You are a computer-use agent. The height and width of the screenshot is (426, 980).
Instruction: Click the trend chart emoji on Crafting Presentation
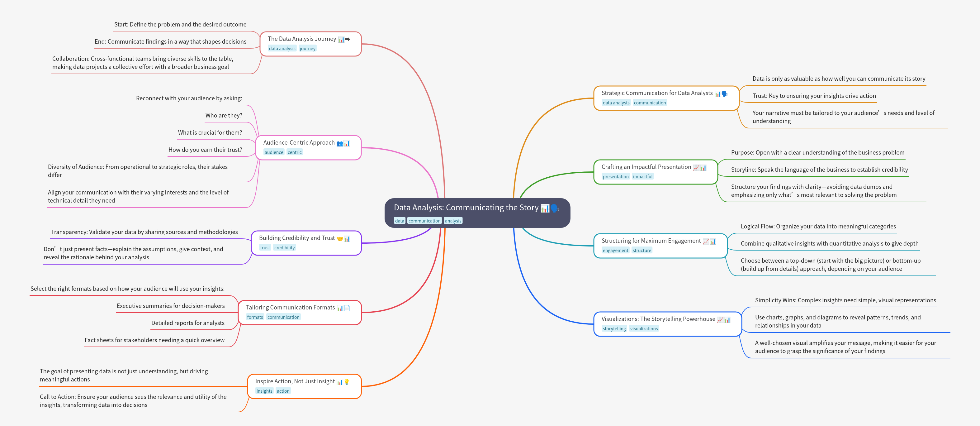pos(696,168)
